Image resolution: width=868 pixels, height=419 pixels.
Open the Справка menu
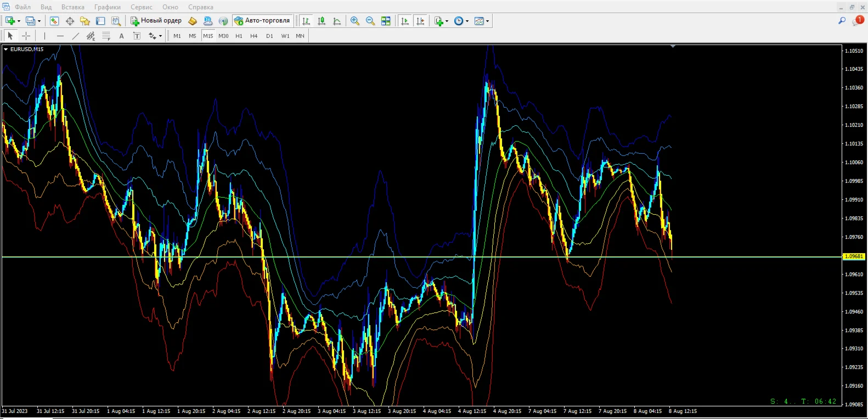tap(201, 7)
